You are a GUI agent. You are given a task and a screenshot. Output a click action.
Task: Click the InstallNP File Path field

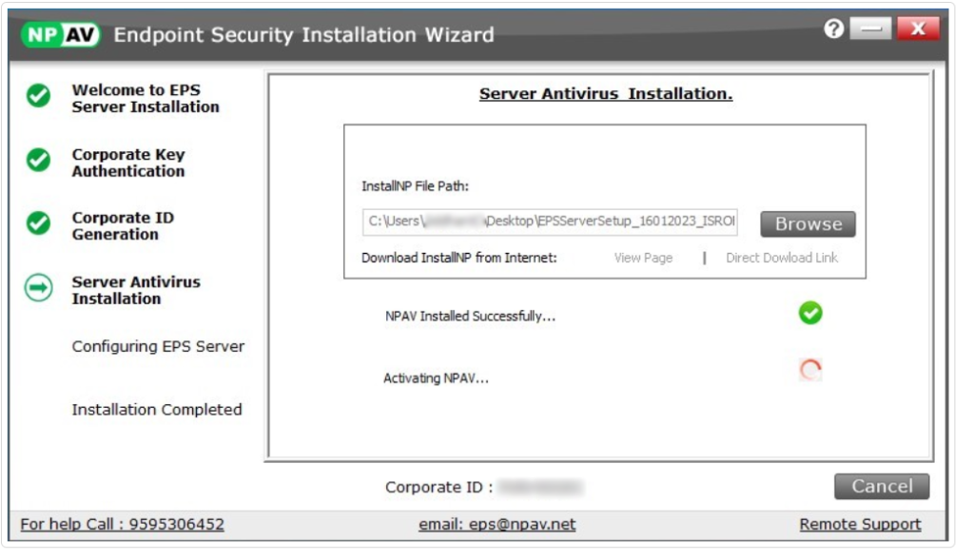coord(550,223)
